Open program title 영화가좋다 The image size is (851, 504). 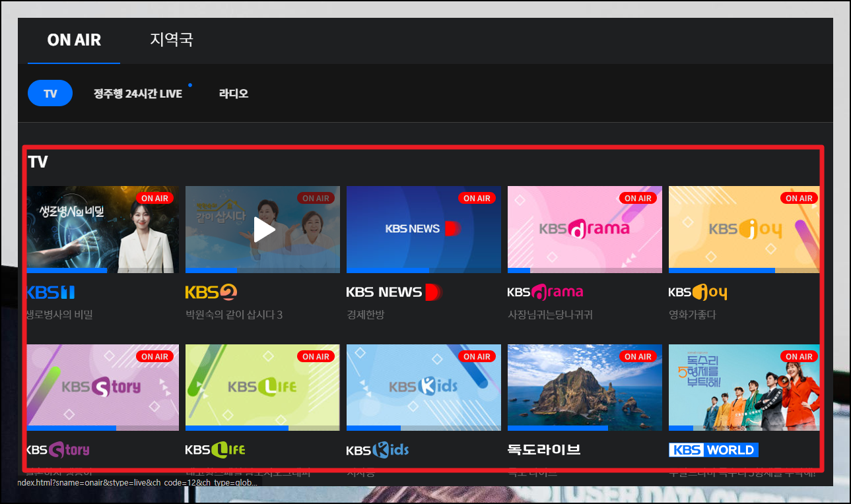693,315
